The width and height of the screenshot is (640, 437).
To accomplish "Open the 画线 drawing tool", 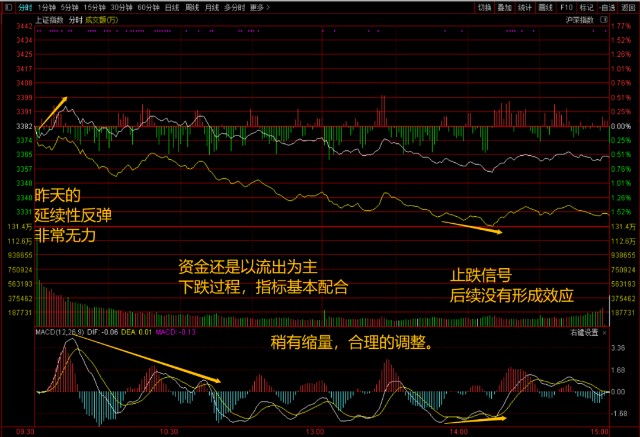I will coord(545,7).
